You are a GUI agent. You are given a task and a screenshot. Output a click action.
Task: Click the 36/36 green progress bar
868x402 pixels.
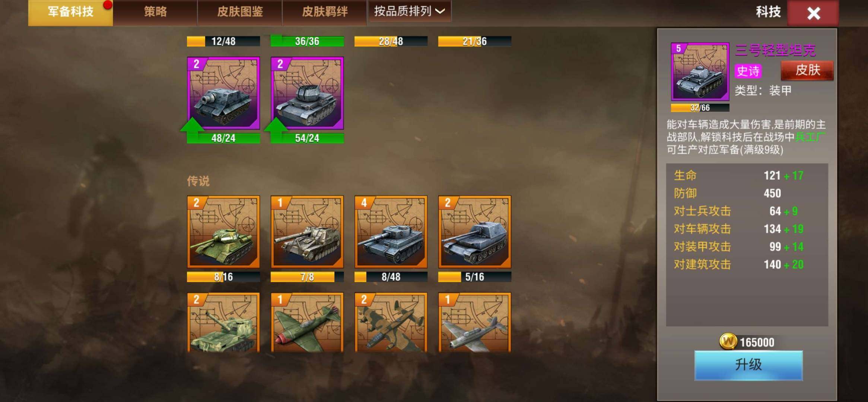307,41
